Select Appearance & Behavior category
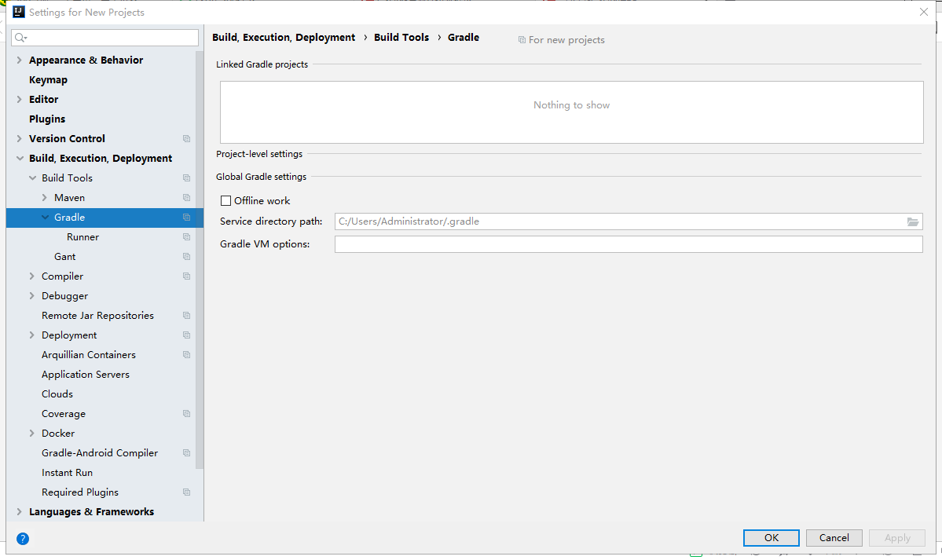942x560 pixels. coord(86,60)
